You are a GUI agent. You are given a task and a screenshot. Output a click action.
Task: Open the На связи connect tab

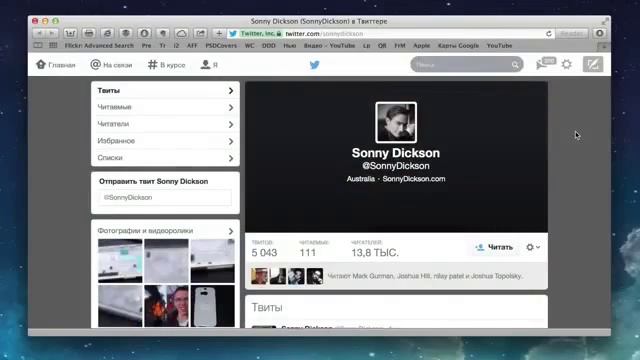coord(111,65)
